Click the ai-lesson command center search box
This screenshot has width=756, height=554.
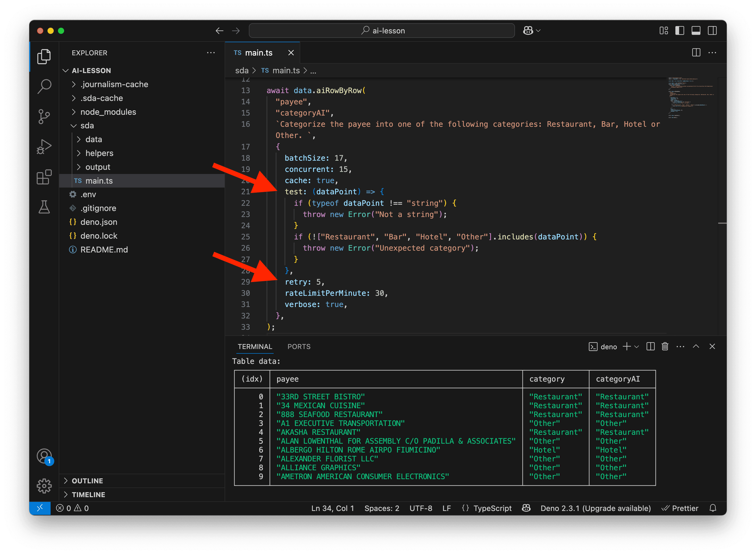(382, 31)
